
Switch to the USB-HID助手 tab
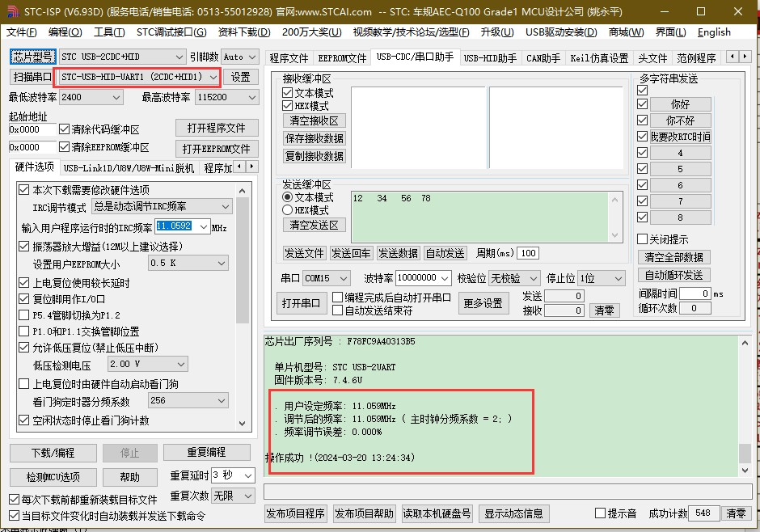point(490,58)
